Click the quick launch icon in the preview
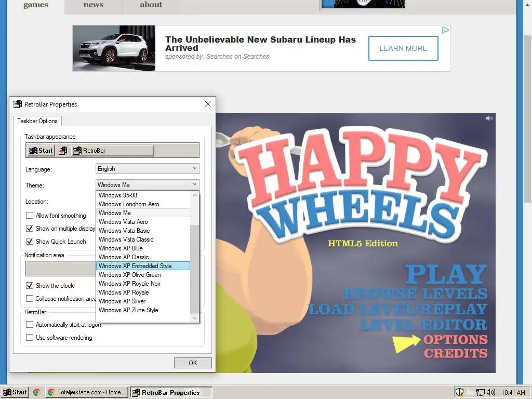 63,151
